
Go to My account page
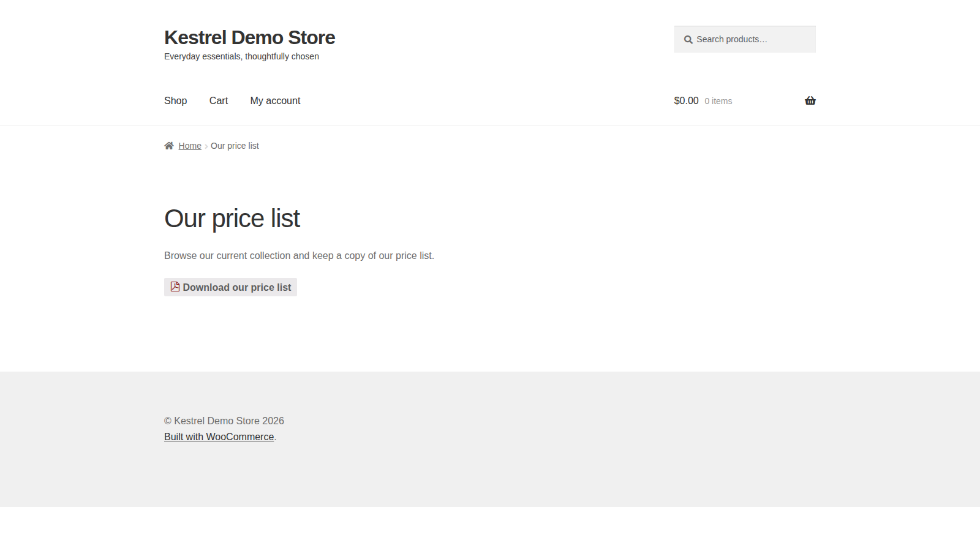click(x=275, y=100)
